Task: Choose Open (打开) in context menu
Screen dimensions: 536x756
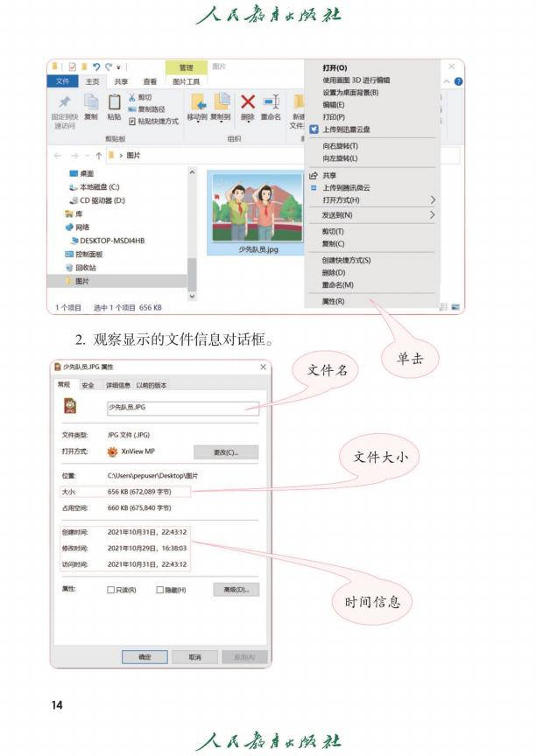Action: pos(335,68)
